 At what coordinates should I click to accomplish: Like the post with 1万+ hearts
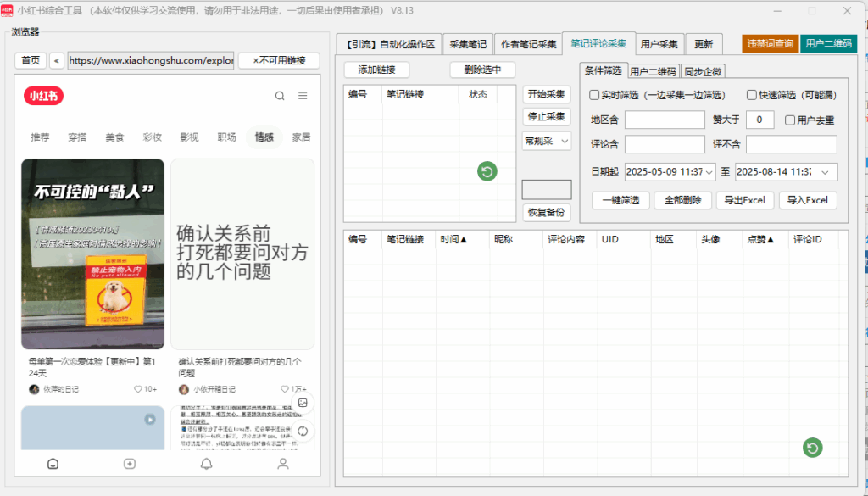coord(285,389)
